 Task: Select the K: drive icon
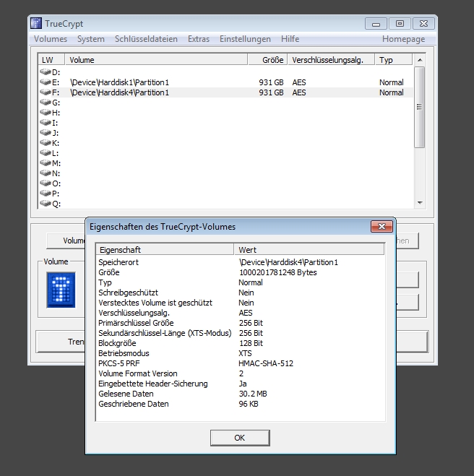(x=46, y=143)
